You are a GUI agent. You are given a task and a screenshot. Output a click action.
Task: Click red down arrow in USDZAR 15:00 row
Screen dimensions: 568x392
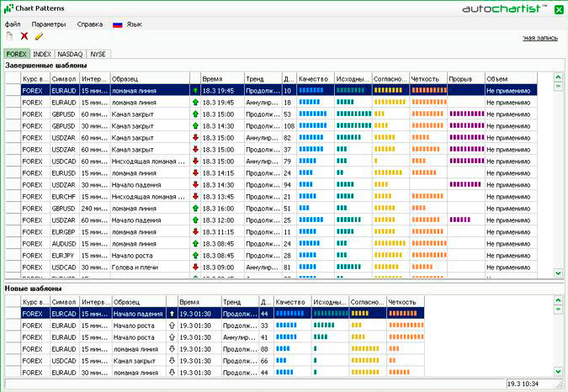195,137
